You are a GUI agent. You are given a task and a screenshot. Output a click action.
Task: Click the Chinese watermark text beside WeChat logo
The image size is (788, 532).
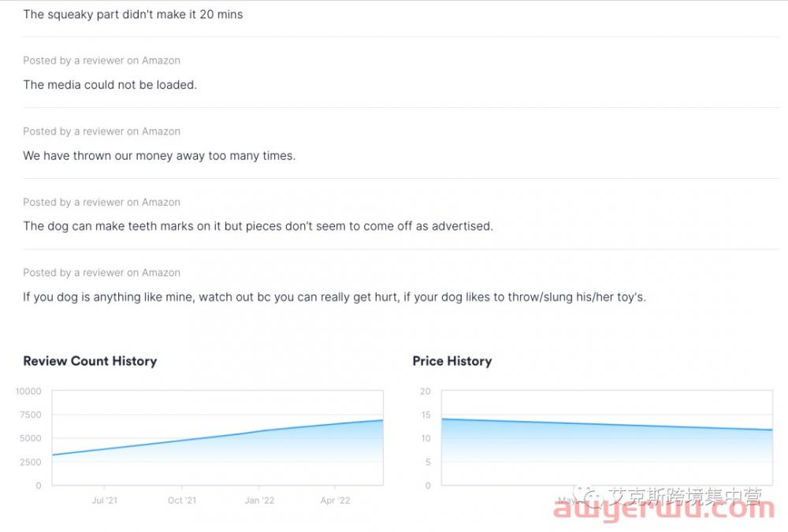pos(685,497)
